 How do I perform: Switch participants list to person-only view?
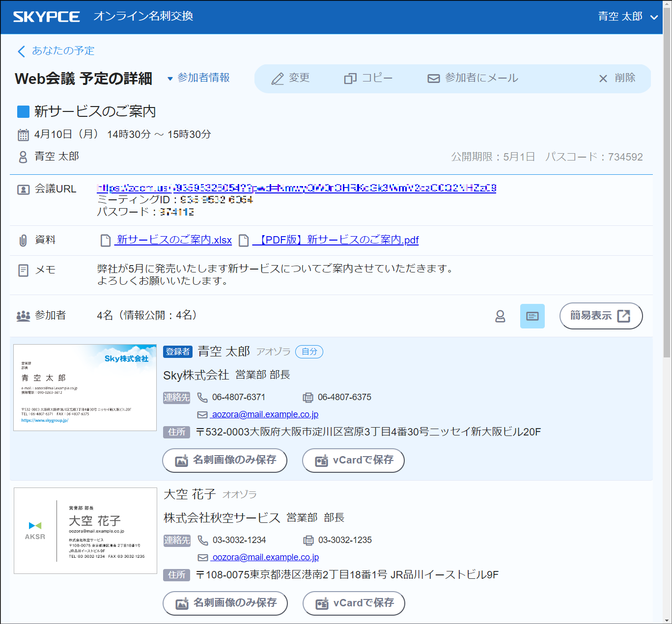500,316
